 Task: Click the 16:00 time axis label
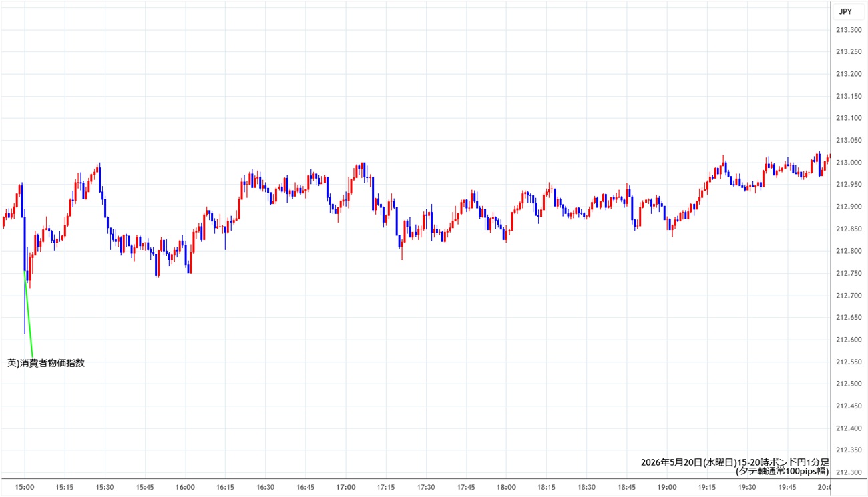(185, 487)
